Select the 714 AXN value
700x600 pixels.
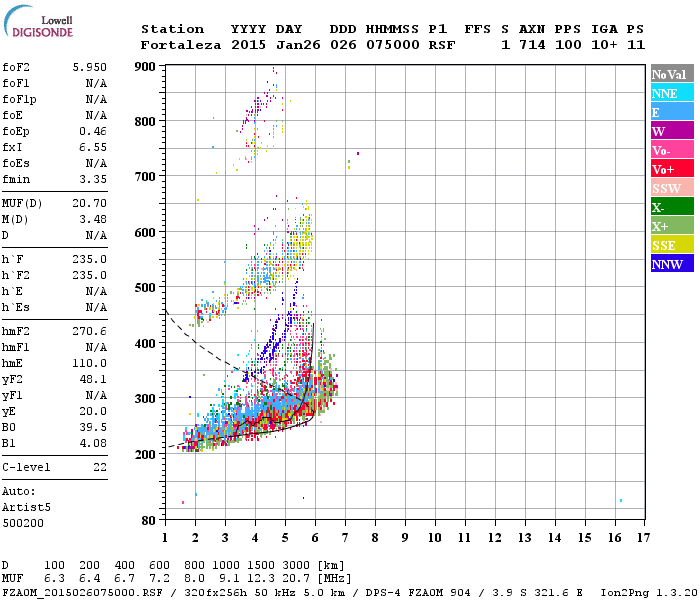coord(532,45)
